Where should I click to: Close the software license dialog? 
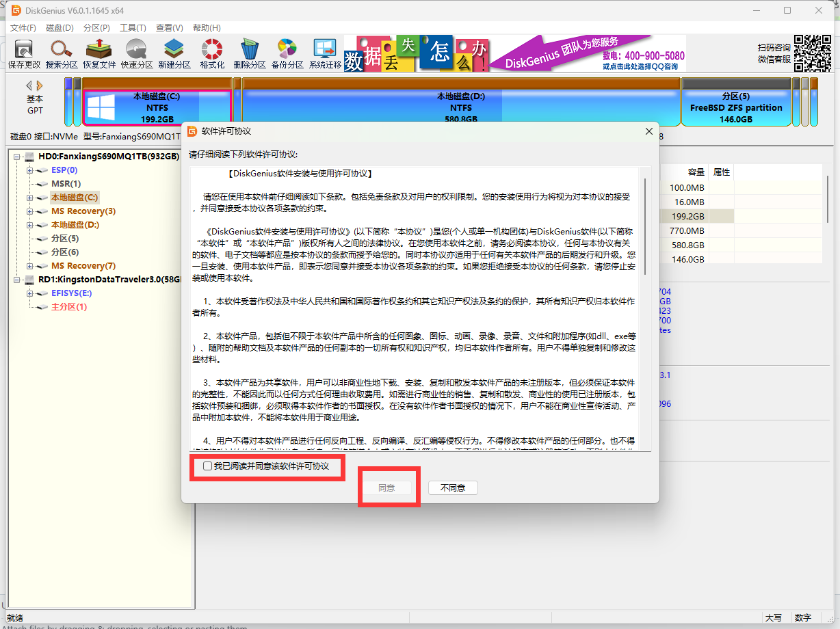click(648, 131)
